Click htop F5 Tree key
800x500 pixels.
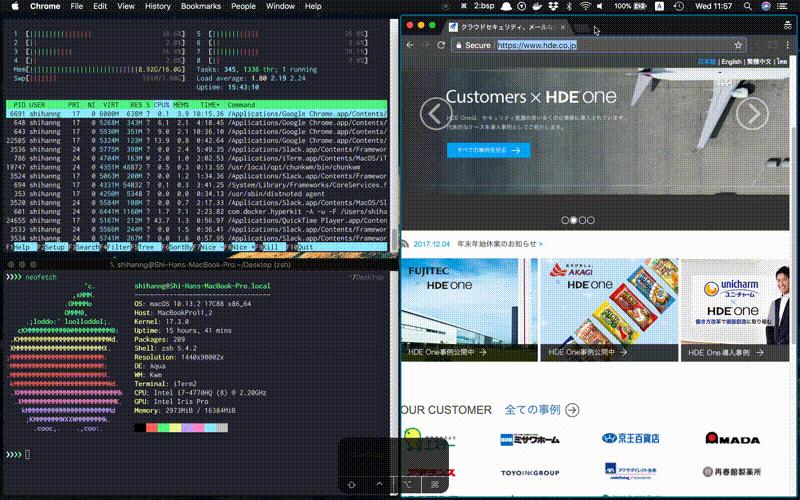[x=145, y=247]
